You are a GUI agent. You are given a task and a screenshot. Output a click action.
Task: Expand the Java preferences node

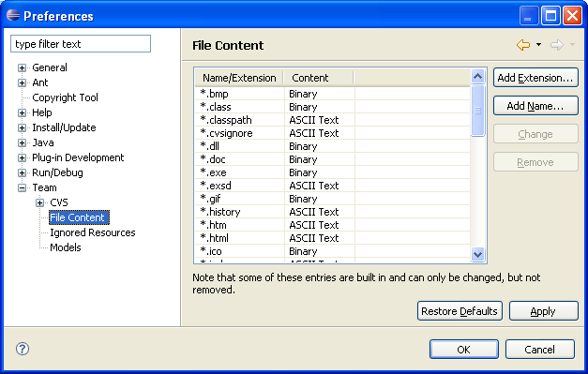coord(22,142)
